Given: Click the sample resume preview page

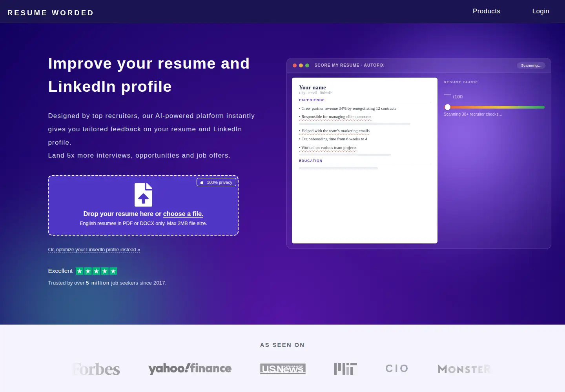Looking at the screenshot, I should coord(365,160).
